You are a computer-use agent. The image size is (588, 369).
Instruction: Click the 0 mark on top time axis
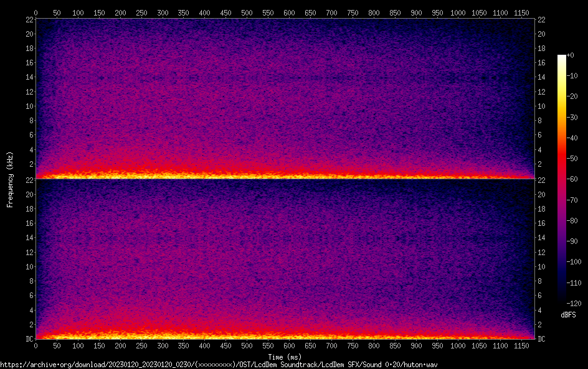tap(36, 12)
